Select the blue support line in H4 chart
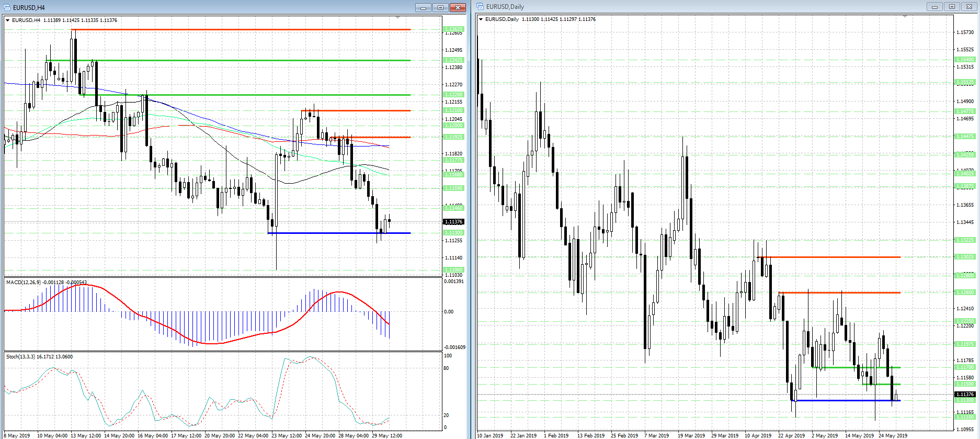Image resolution: width=980 pixels, height=439 pixels. click(x=339, y=233)
